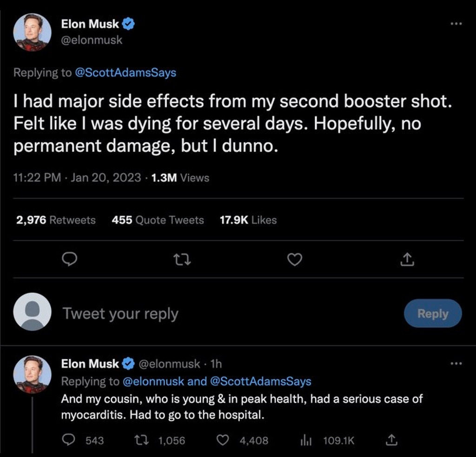Like the main tweet with heart icon

[294, 260]
